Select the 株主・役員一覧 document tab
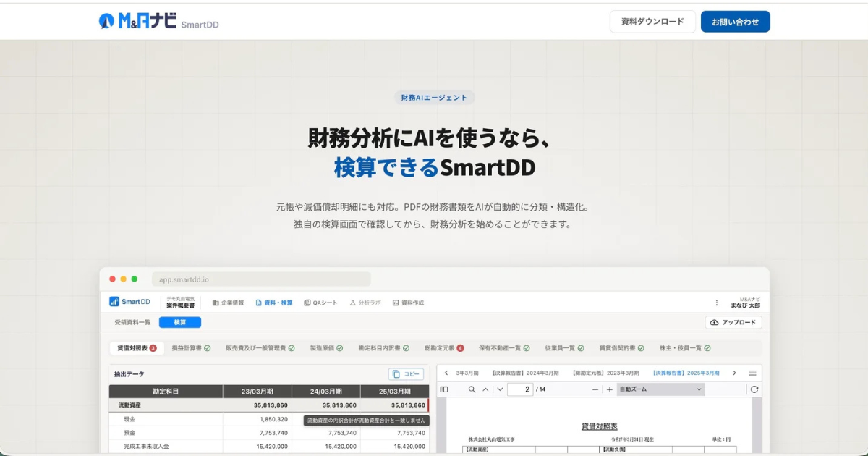868x456 pixels. (685, 348)
